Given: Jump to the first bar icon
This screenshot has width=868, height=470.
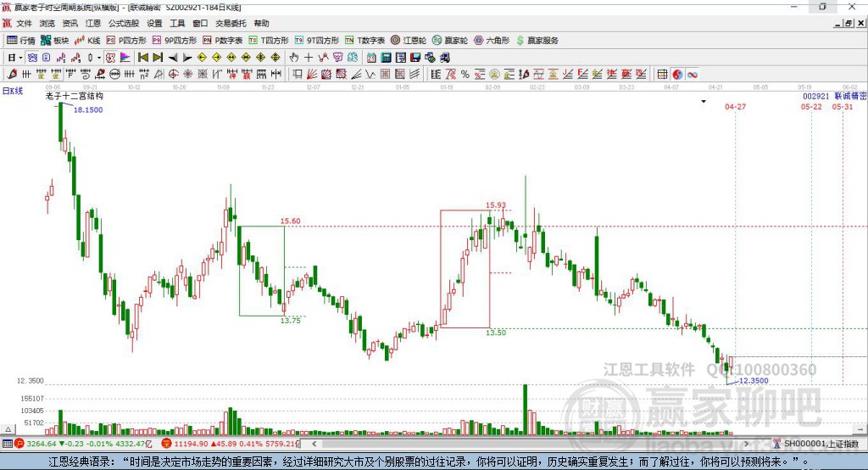Looking at the screenshot, I should [142, 57].
